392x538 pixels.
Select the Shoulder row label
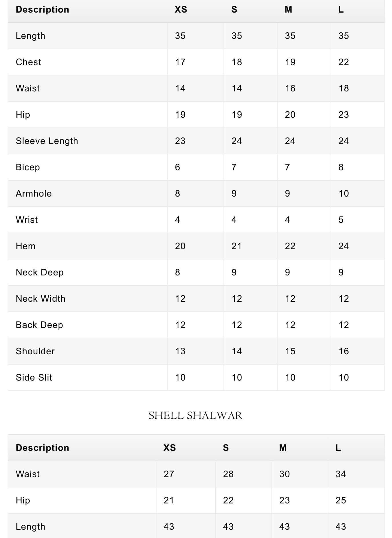(35, 351)
